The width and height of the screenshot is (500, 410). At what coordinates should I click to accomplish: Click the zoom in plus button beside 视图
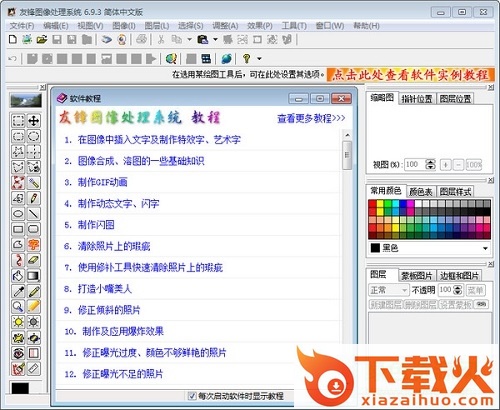point(446,164)
